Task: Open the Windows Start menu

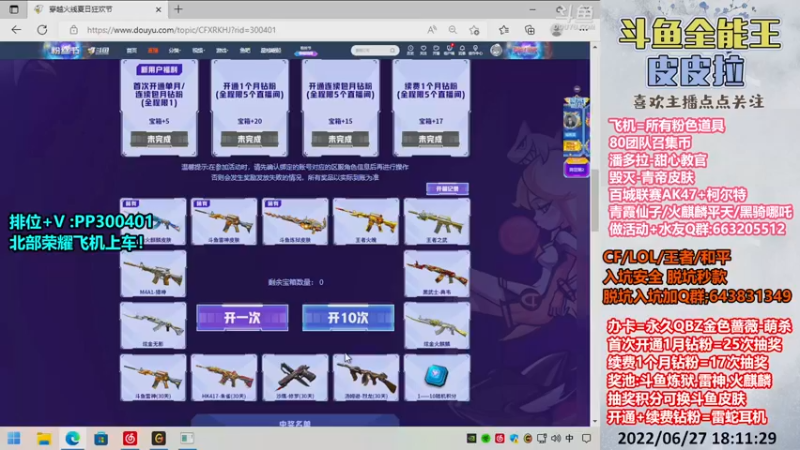Action: (x=14, y=438)
